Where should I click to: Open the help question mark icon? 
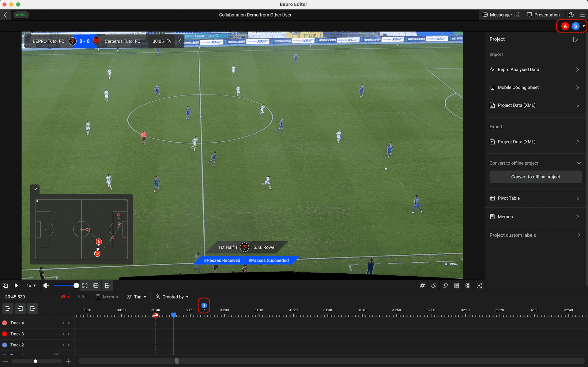tap(571, 15)
